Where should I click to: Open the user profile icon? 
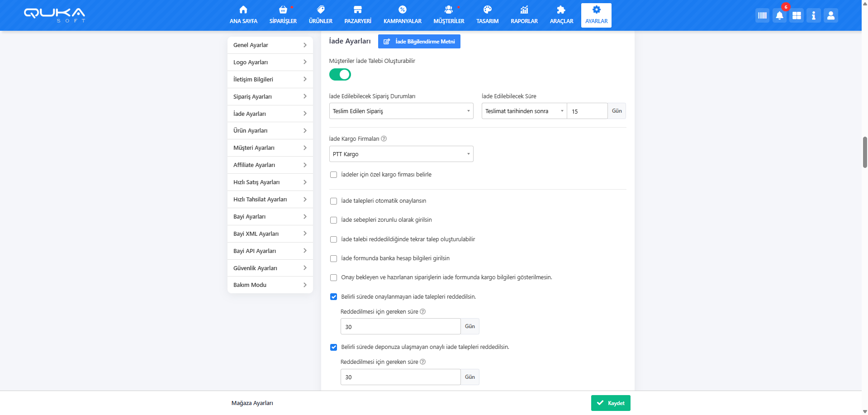[830, 15]
